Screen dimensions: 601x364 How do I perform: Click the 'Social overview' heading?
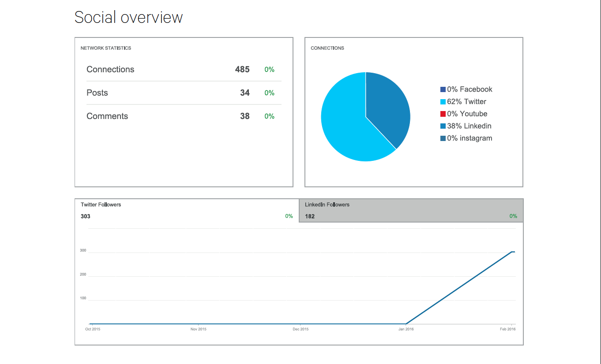(128, 17)
